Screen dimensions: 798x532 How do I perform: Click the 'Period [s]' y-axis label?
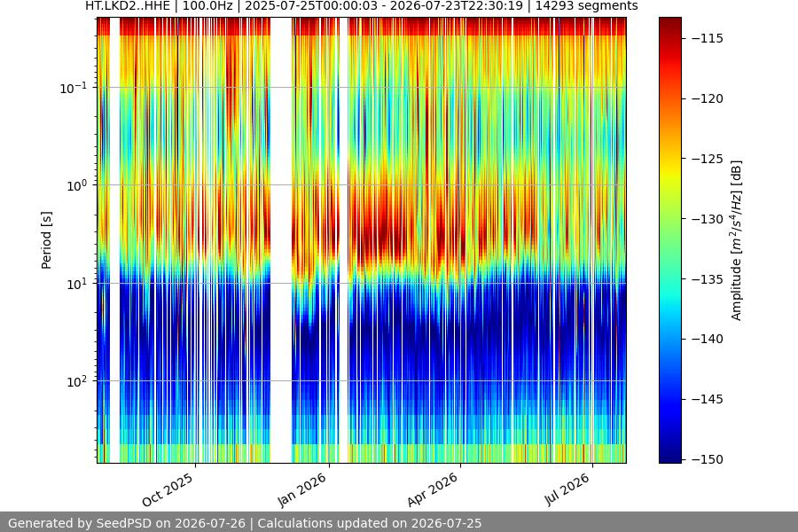click(46, 240)
